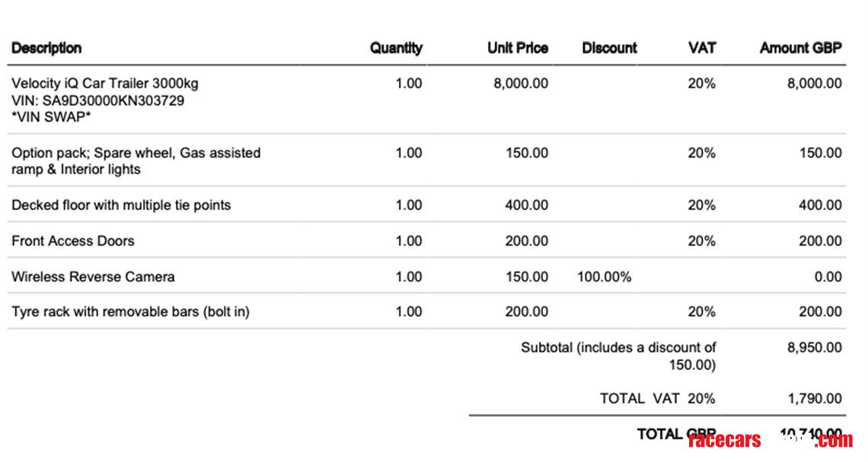Click the 100.00% discount value

pos(605,276)
